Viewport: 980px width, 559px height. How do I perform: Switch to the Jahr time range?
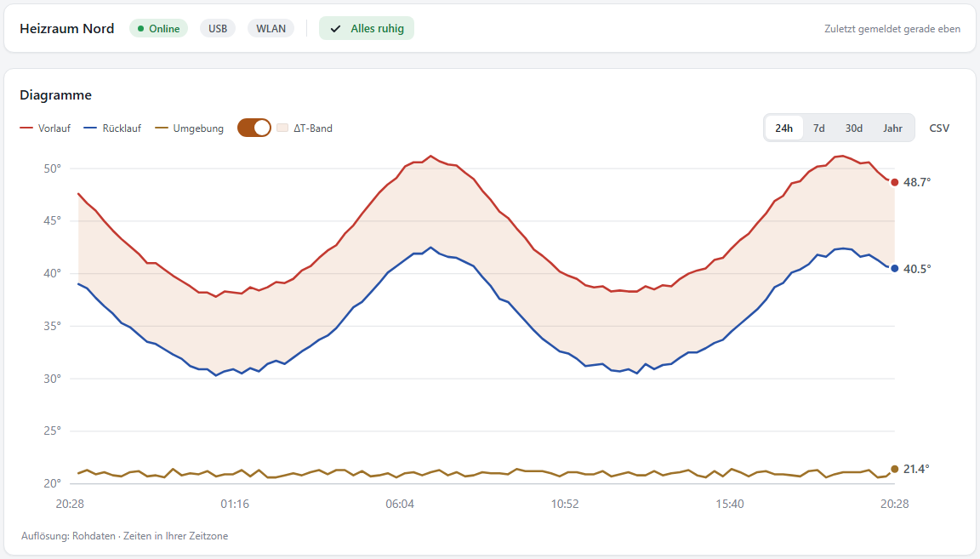tap(892, 128)
